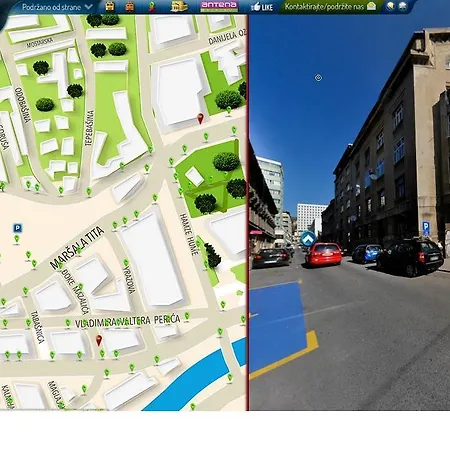Click 'ODOBAŠINA' street label
This screenshot has height=450, width=450.
[23, 105]
